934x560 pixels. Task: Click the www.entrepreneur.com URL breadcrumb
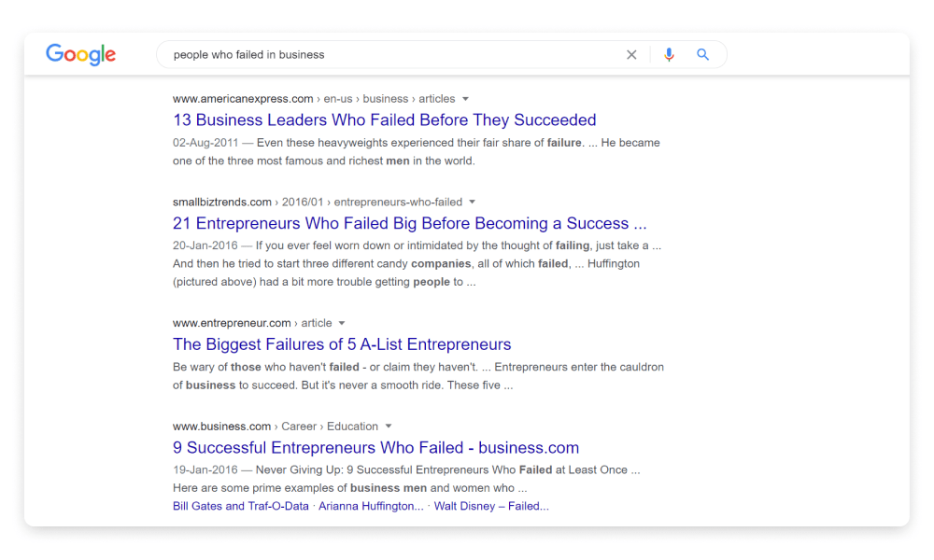pos(232,323)
